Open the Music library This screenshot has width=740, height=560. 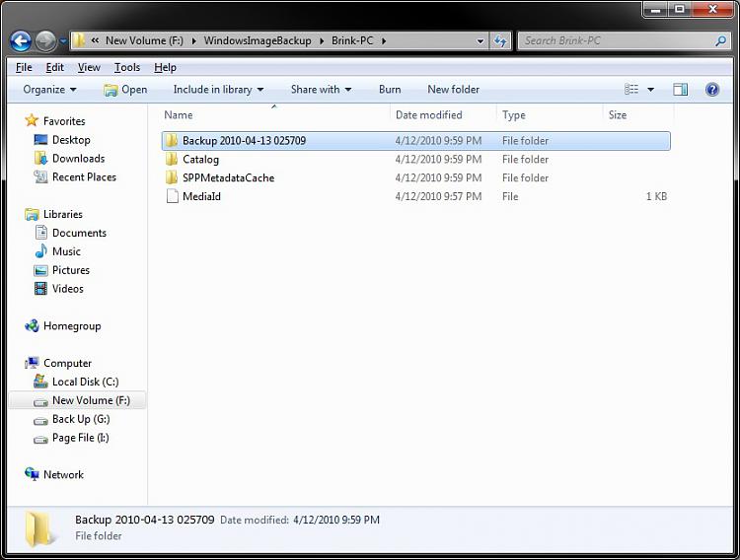(66, 251)
